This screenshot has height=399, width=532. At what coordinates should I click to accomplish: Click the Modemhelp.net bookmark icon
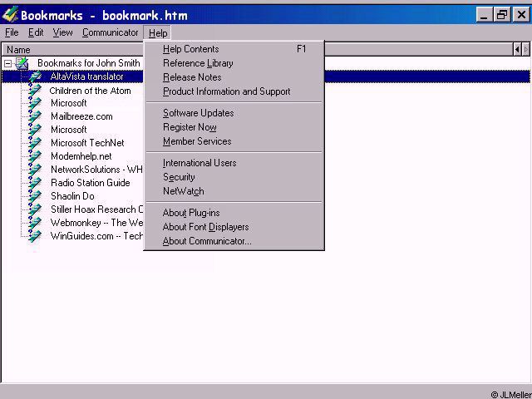click(x=35, y=156)
